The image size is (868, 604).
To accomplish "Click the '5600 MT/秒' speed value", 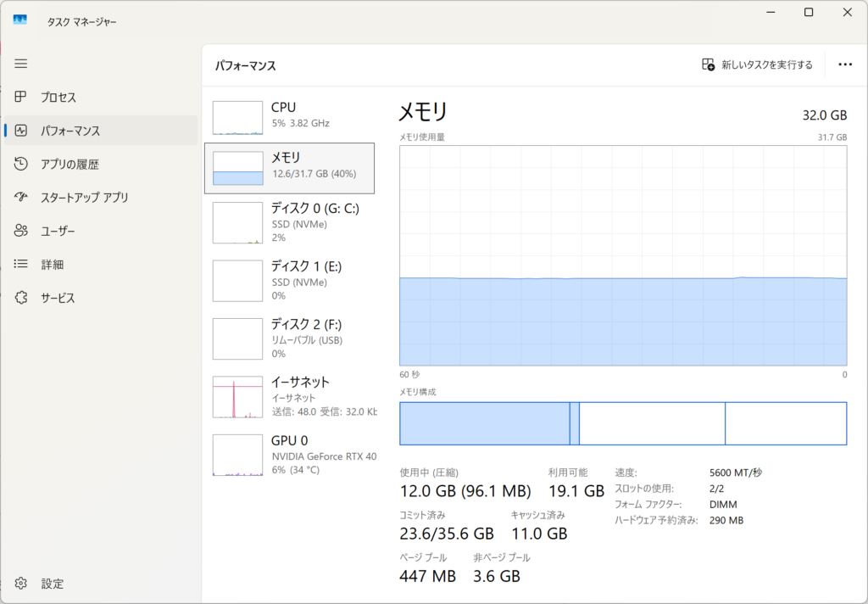I will pyautogui.click(x=736, y=473).
